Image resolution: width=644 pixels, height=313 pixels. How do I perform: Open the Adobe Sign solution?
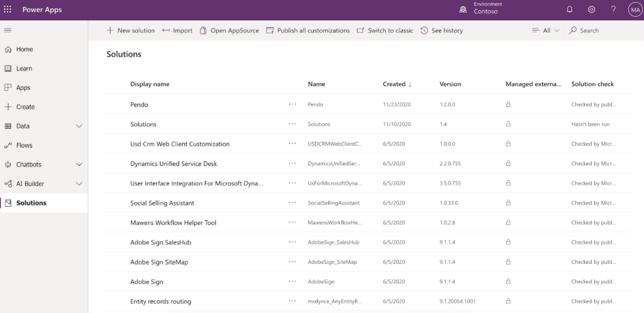pos(146,282)
